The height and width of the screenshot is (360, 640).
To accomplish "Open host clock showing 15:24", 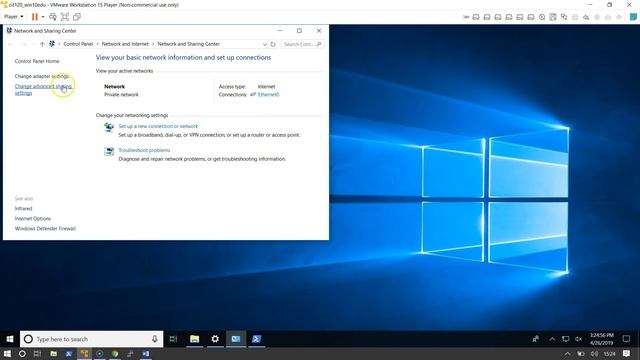I will [x=609, y=354].
